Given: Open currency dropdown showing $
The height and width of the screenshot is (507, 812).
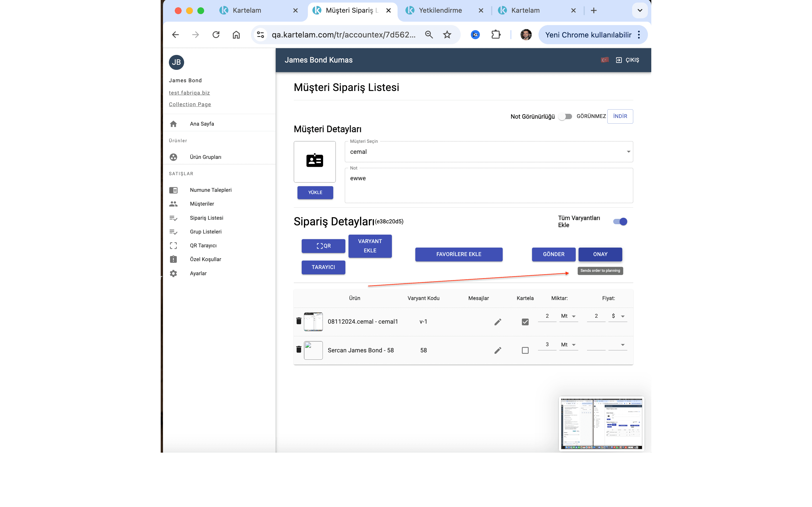Looking at the screenshot, I should point(618,316).
